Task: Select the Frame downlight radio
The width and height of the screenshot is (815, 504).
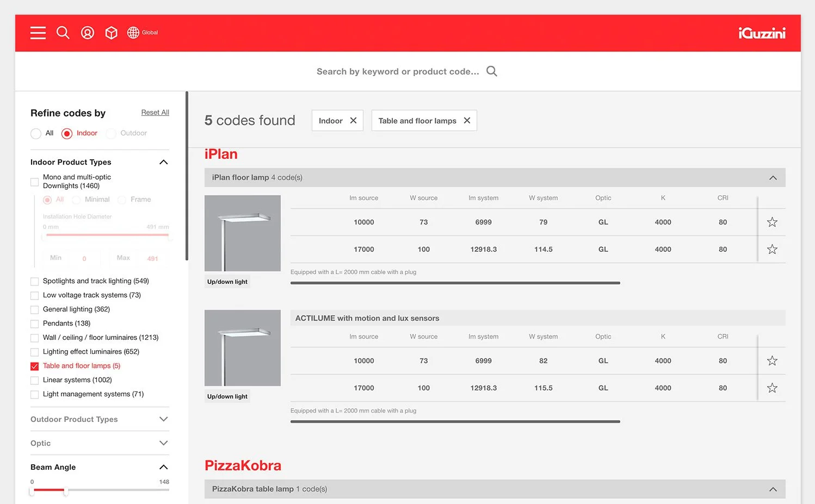Action: tap(122, 200)
